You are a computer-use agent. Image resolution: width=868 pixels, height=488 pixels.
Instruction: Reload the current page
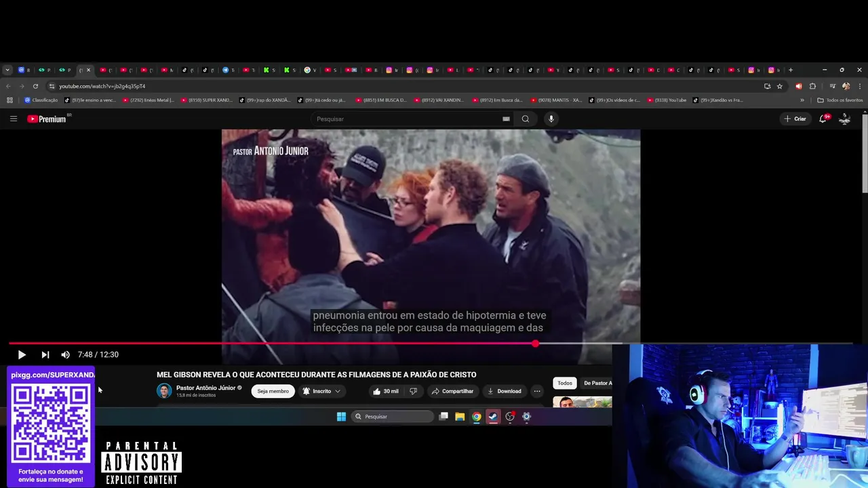click(x=35, y=86)
